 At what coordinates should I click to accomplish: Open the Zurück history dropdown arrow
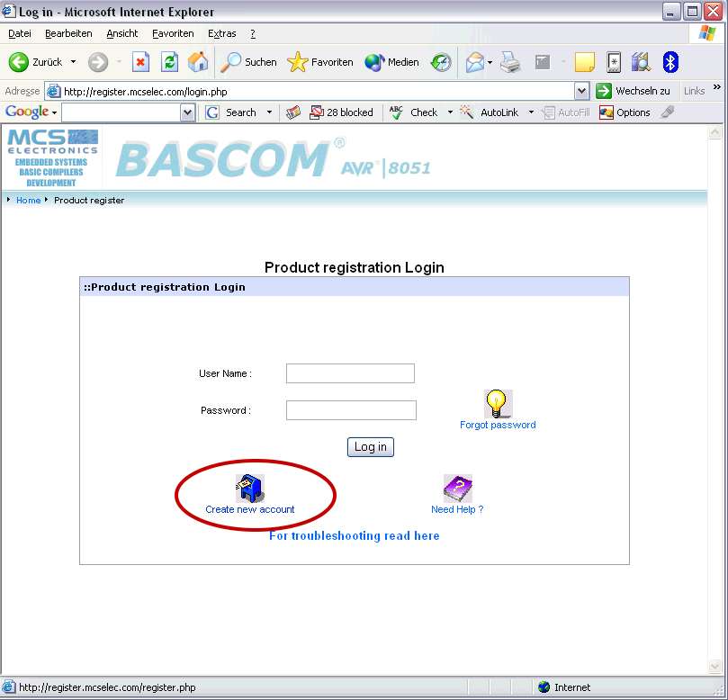coord(73,62)
